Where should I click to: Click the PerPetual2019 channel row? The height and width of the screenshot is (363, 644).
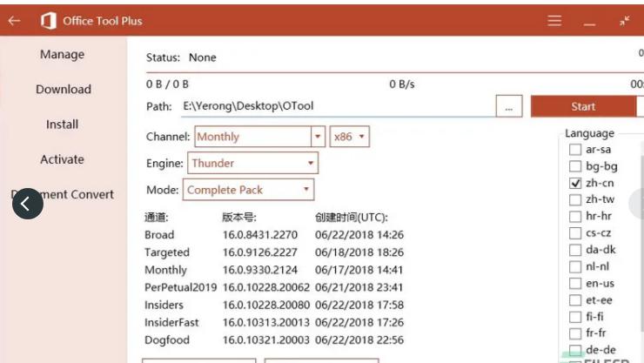[274, 287]
